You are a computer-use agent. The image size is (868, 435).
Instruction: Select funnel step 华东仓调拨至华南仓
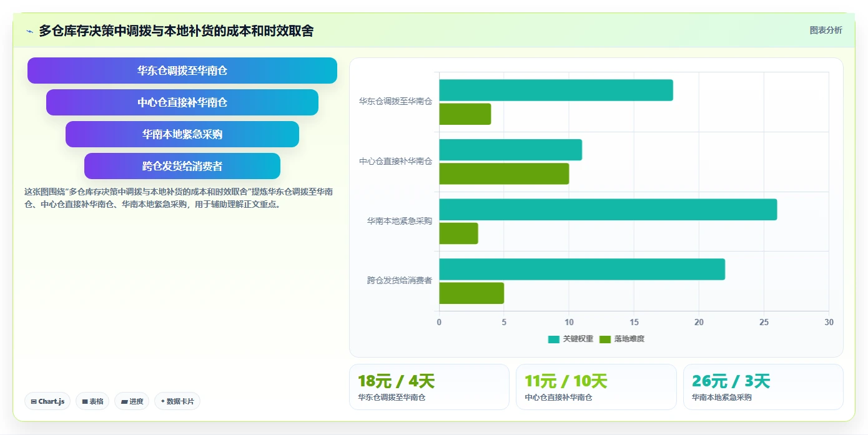click(x=182, y=71)
